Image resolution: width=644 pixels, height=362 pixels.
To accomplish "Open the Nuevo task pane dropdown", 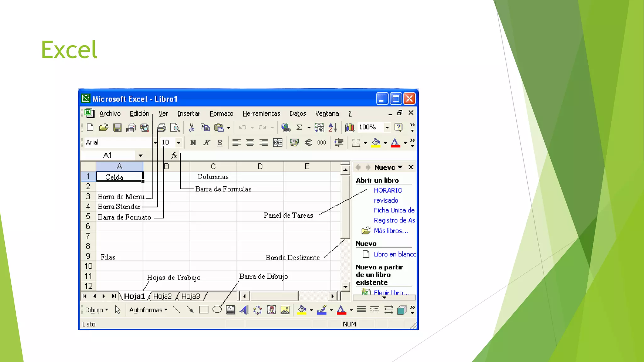I will coord(400,167).
